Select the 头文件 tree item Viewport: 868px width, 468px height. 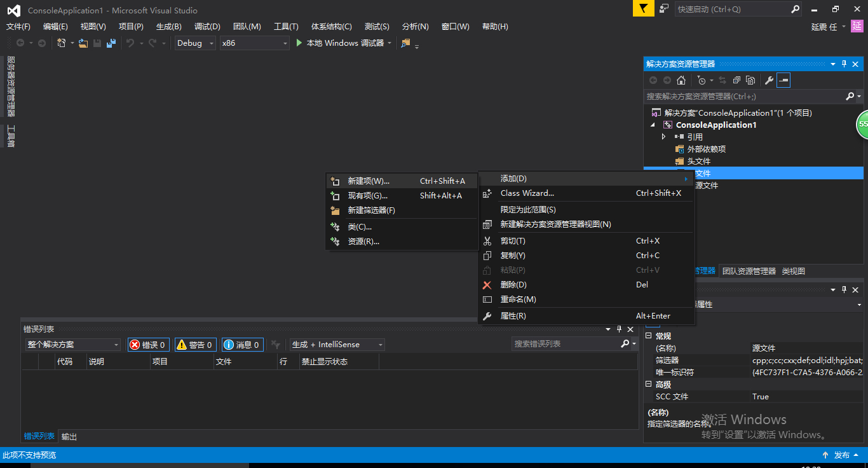tap(698, 161)
